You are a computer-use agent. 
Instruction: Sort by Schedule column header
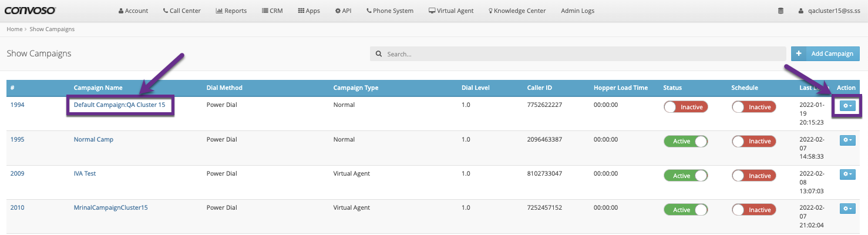click(745, 88)
